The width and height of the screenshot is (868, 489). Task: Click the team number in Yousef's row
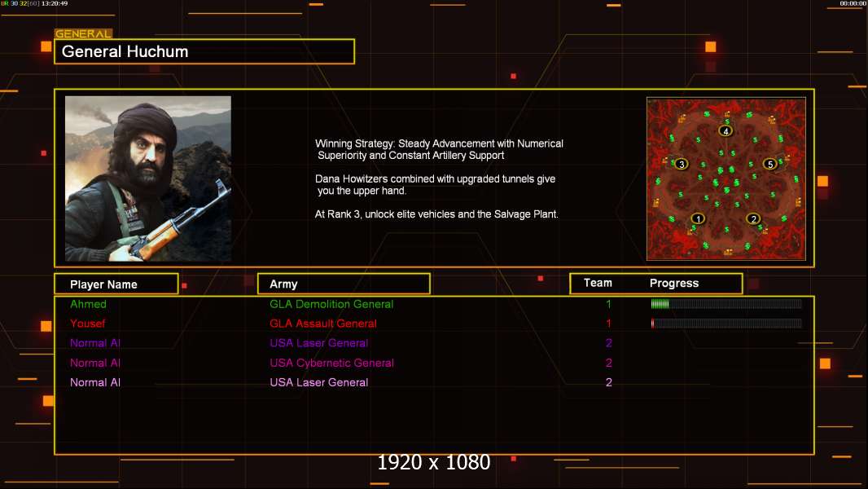[x=608, y=324]
